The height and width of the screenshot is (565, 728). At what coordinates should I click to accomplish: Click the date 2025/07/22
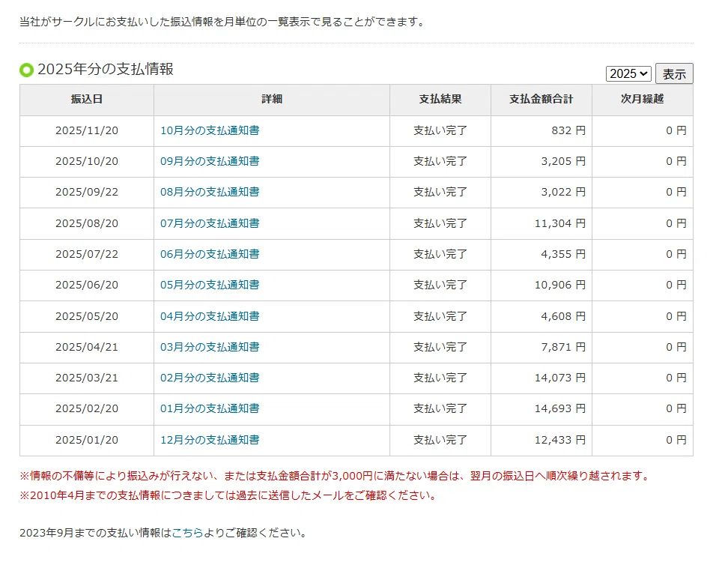(x=87, y=254)
